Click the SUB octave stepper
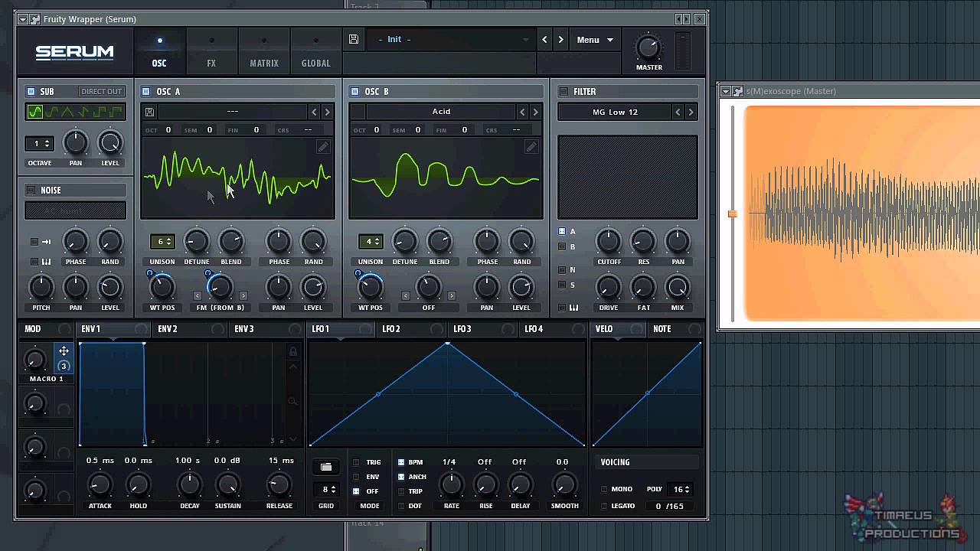 39,143
